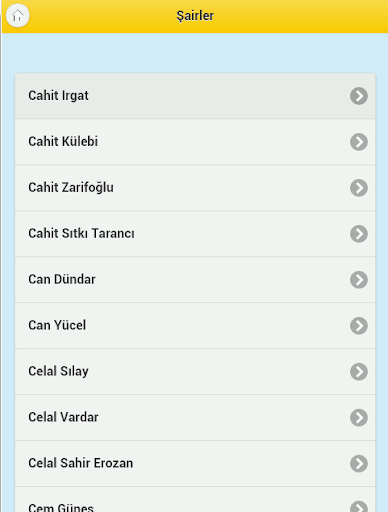This screenshot has width=388, height=512.
Task: Click arrow icon for Cahit Sıtkı Tarancı
Action: click(x=359, y=234)
